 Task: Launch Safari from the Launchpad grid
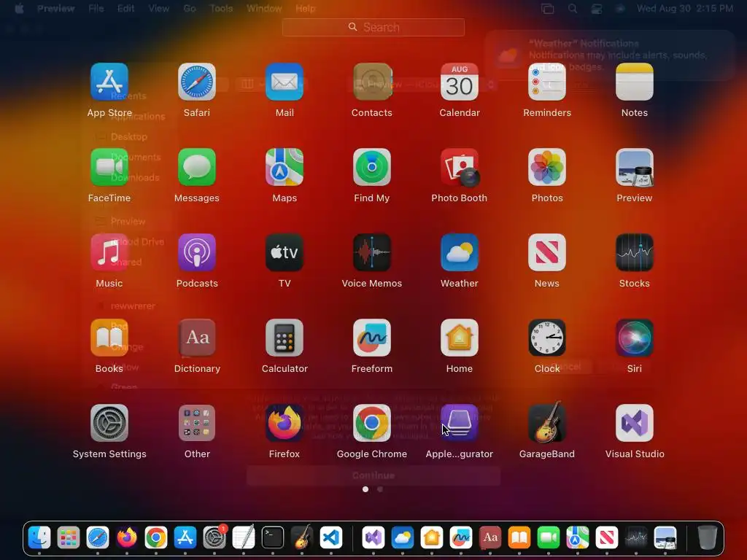click(x=197, y=82)
